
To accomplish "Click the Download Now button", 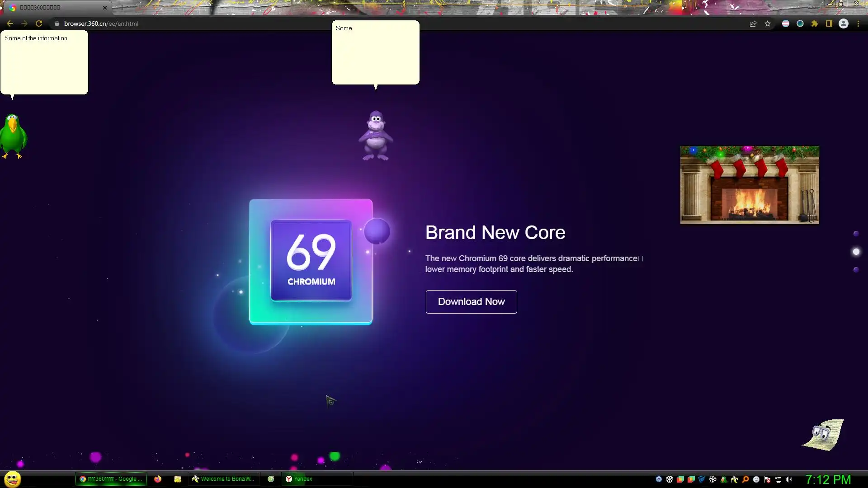I will pyautogui.click(x=471, y=302).
